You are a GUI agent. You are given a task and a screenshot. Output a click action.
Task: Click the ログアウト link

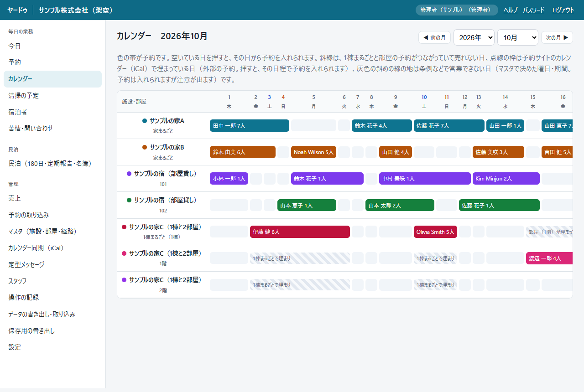(x=563, y=10)
